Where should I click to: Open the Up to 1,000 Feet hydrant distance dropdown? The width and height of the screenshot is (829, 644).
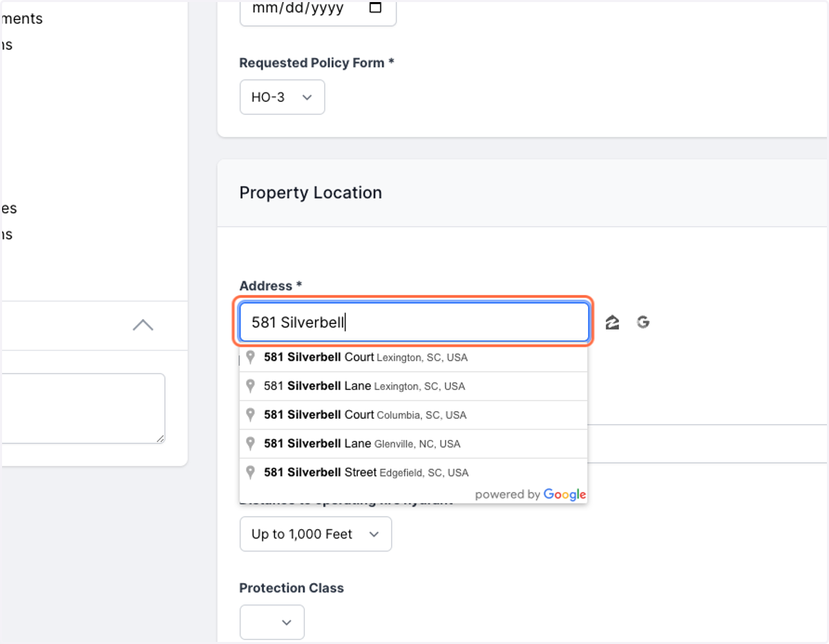tap(316, 534)
